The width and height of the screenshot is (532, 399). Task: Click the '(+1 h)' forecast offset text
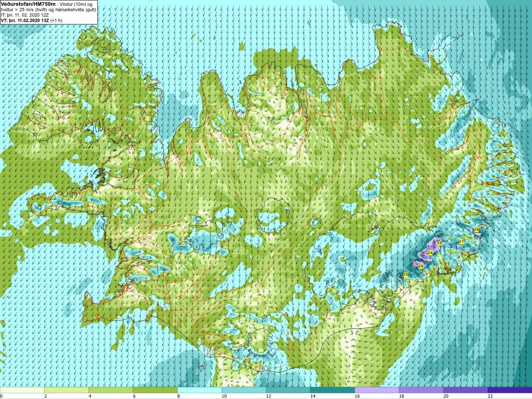pyautogui.click(x=57, y=20)
